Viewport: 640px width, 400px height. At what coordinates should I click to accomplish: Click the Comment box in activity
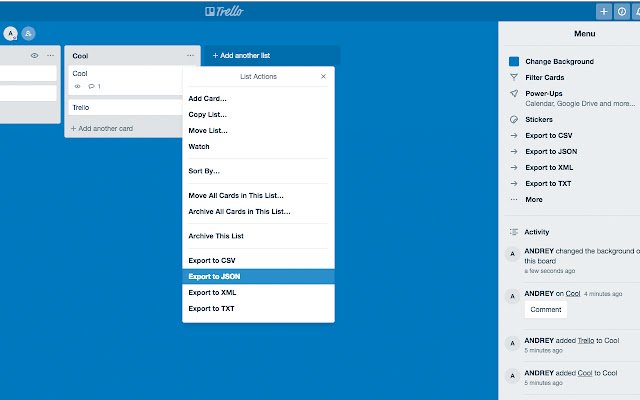point(546,309)
